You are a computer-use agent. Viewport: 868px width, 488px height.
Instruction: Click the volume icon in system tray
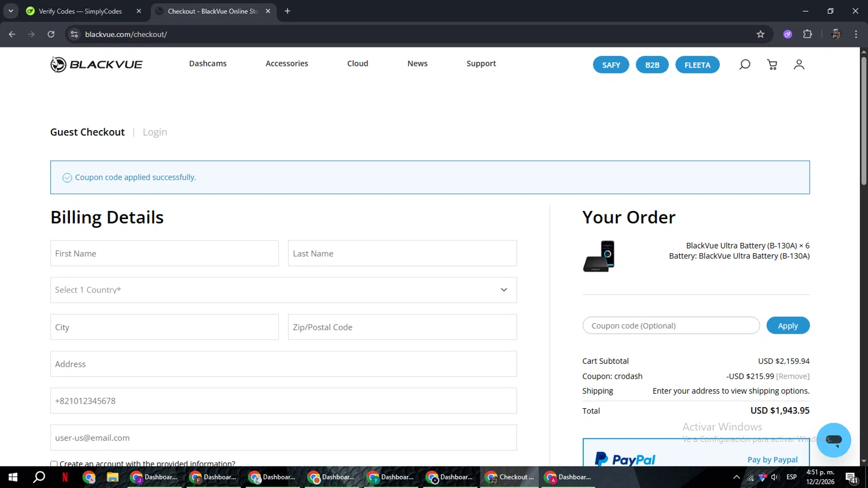(775, 477)
